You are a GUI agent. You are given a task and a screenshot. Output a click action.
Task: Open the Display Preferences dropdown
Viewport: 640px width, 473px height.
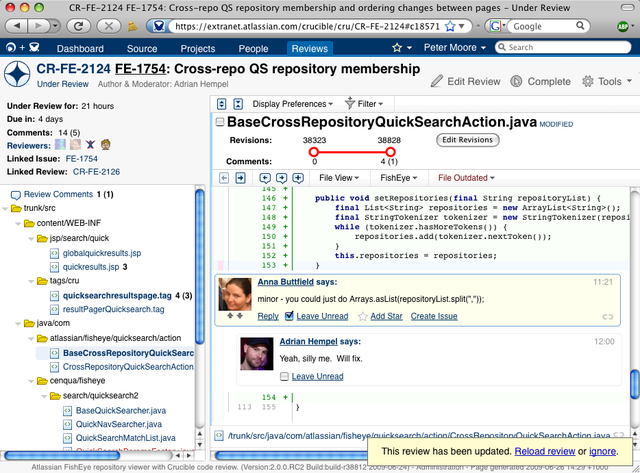[294, 103]
